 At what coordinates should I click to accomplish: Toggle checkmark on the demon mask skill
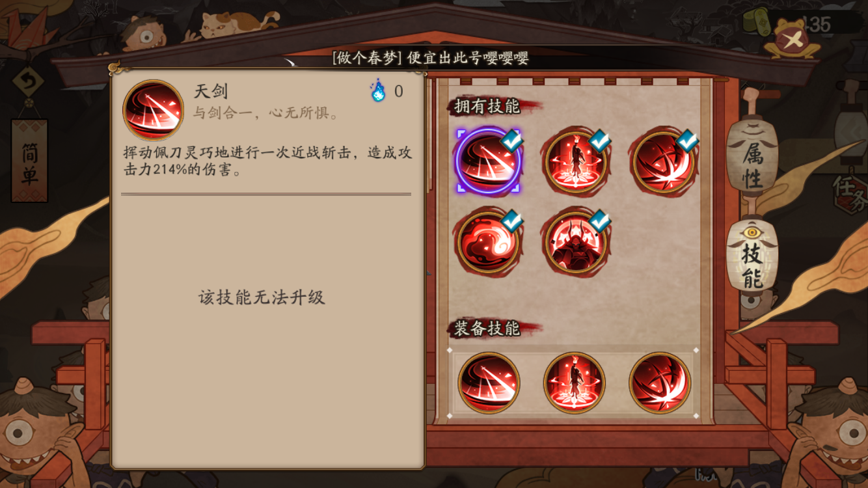point(599,221)
